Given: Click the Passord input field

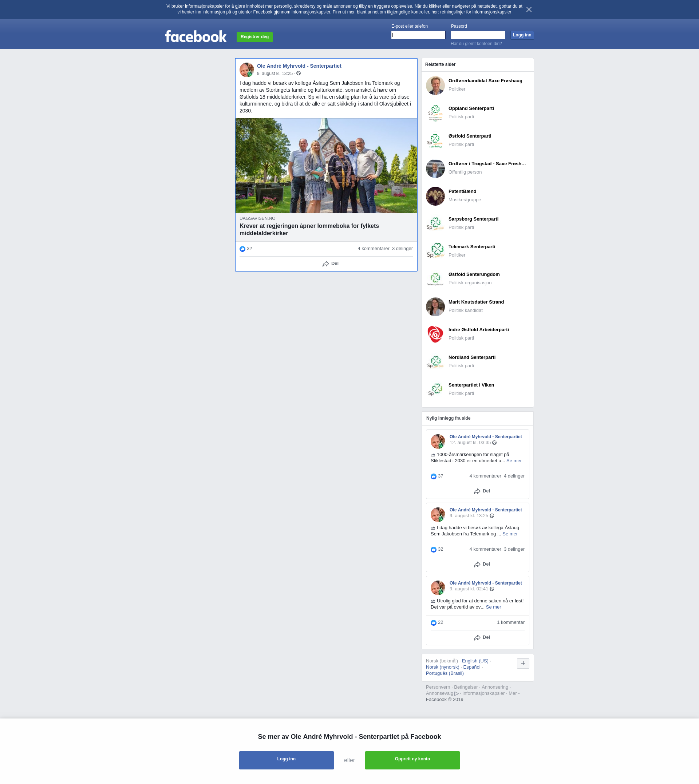Looking at the screenshot, I should click(x=477, y=35).
